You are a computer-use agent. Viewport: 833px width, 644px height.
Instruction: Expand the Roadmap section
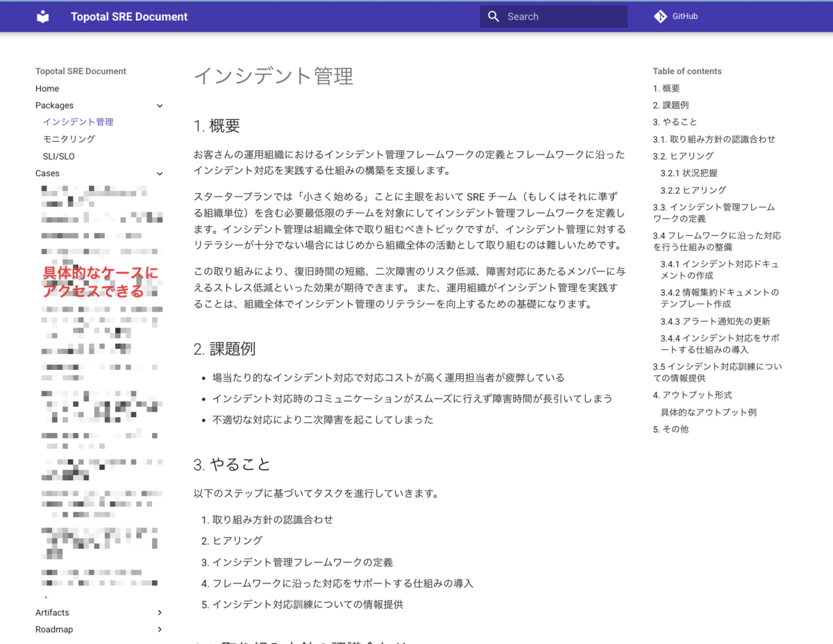tap(159, 629)
